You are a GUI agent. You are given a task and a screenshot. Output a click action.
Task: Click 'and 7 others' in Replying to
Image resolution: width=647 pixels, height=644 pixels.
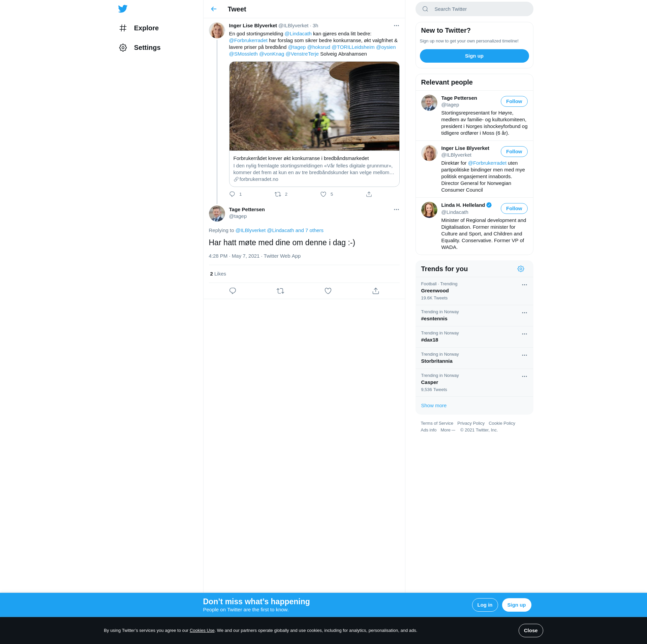click(309, 230)
